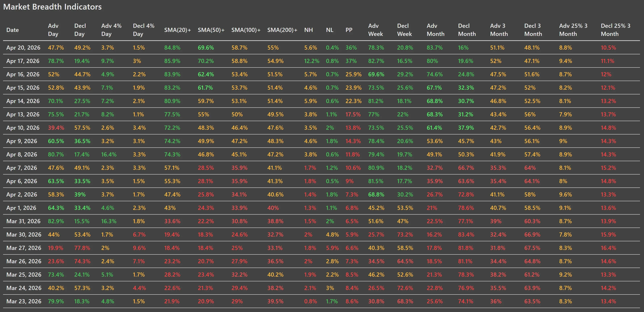Click the Mar 23, 2026 date cell
Viewport: 644px width, 312px height.
click(x=24, y=301)
